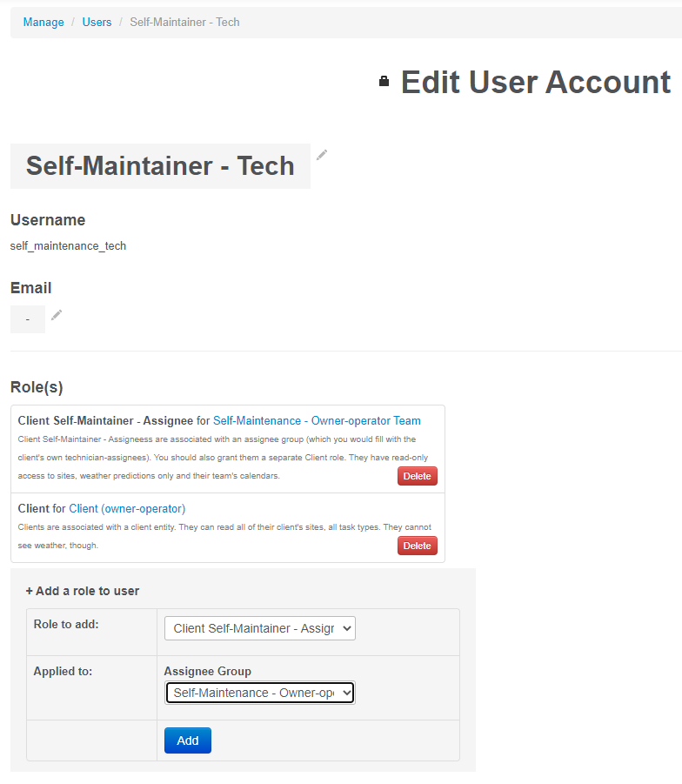Click the plus icon before Add a role
This screenshot has height=784, width=682.
tap(28, 591)
